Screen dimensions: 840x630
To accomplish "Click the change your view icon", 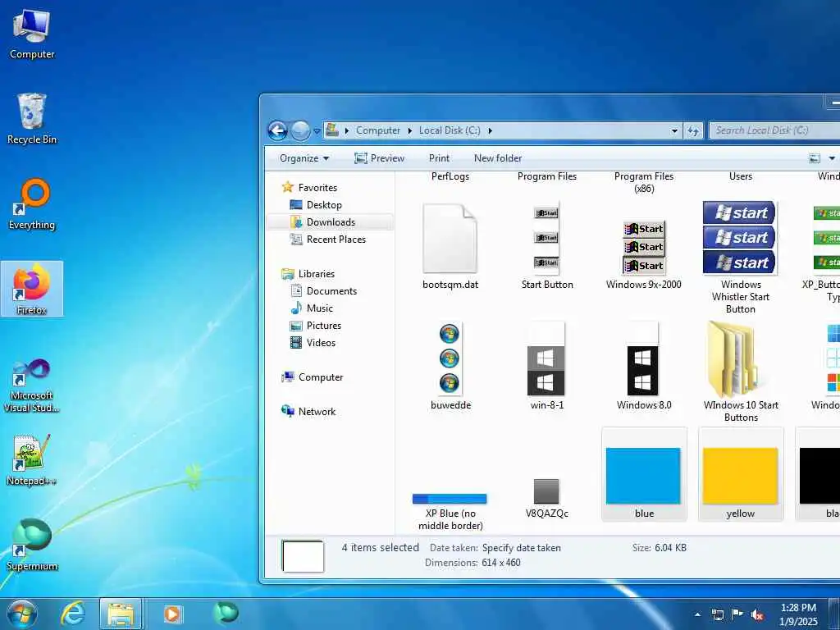I will tap(815, 158).
